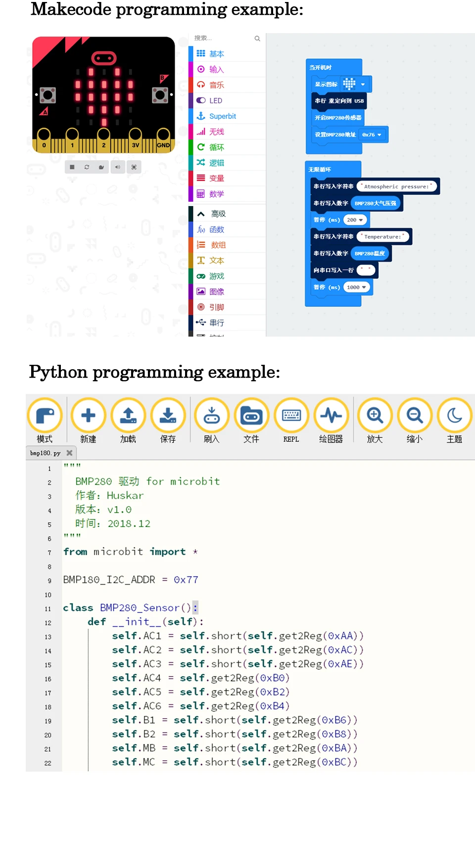This screenshot has width=475, height=868.
Task: Click the 加载 load icon
Action: point(128,416)
